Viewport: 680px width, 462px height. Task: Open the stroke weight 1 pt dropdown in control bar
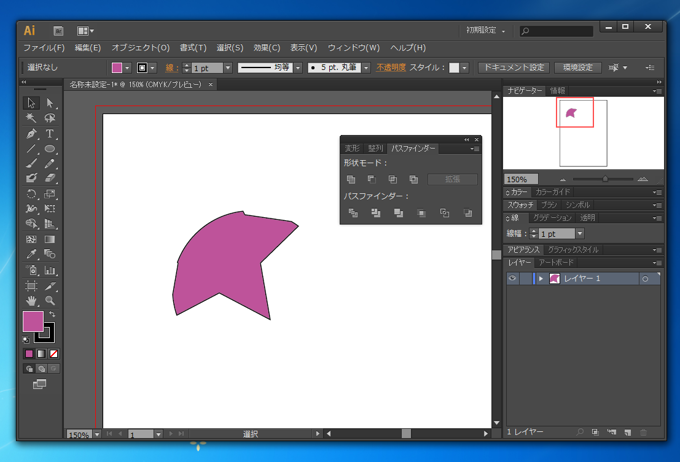(229, 68)
